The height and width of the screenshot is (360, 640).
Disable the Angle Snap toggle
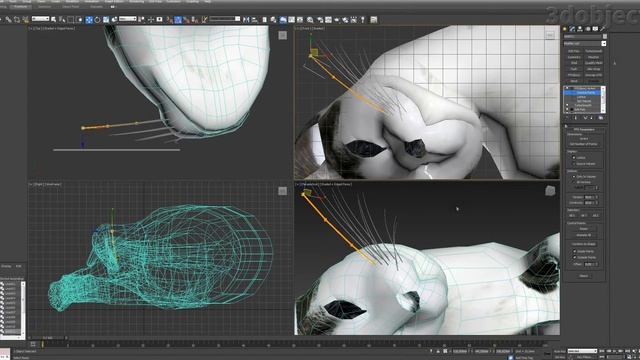point(178,20)
